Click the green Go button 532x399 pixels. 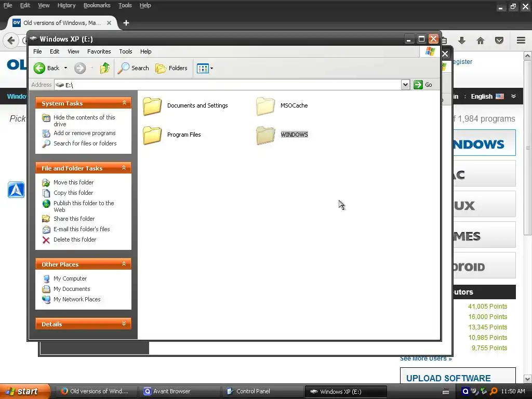[x=423, y=85]
